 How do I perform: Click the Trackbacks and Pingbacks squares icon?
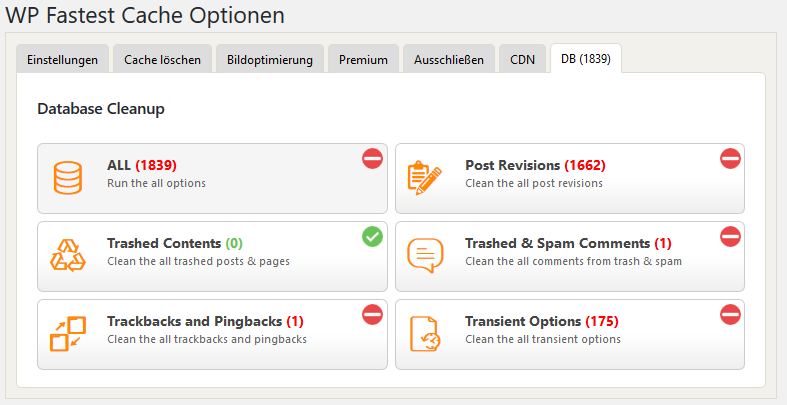[68, 334]
